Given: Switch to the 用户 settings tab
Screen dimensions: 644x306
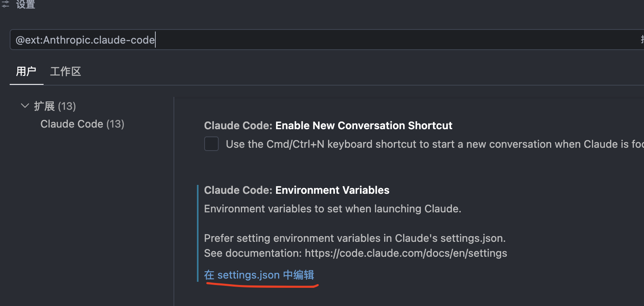Looking at the screenshot, I should pyautogui.click(x=26, y=71).
